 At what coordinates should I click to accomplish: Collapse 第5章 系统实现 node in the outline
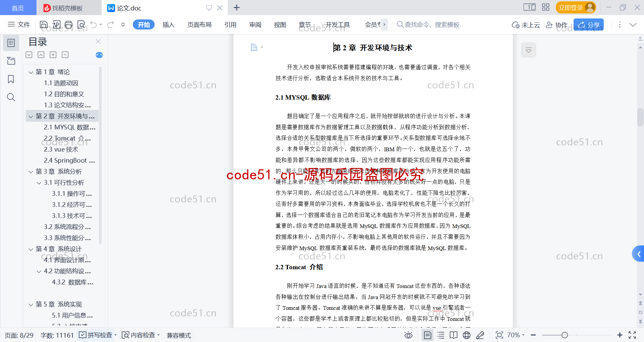31,304
